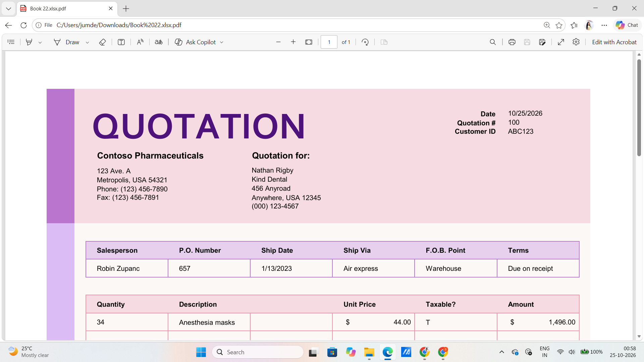644x362 pixels.
Task: Close the Book 22.xlsx.pdf tab
Action: click(x=111, y=9)
